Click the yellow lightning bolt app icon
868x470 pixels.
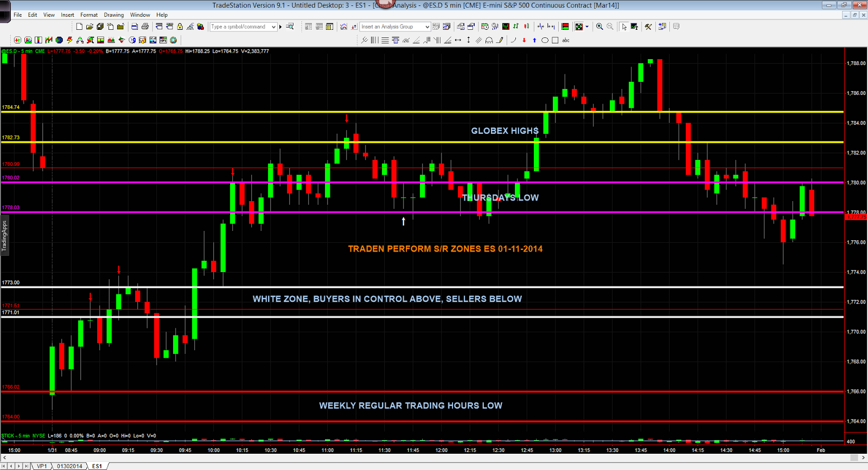click(x=69, y=40)
